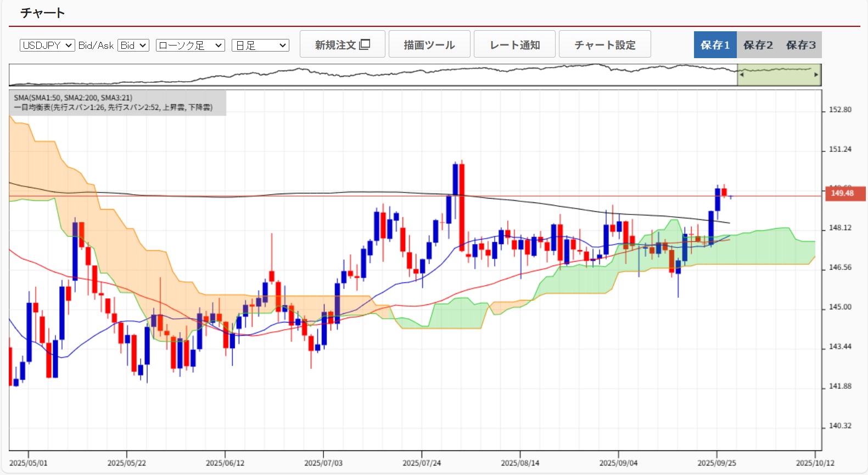This screenshot has height=475, width=868.
Task: Click the 2025/05/01 date axis label
Action: pos(29,463)
